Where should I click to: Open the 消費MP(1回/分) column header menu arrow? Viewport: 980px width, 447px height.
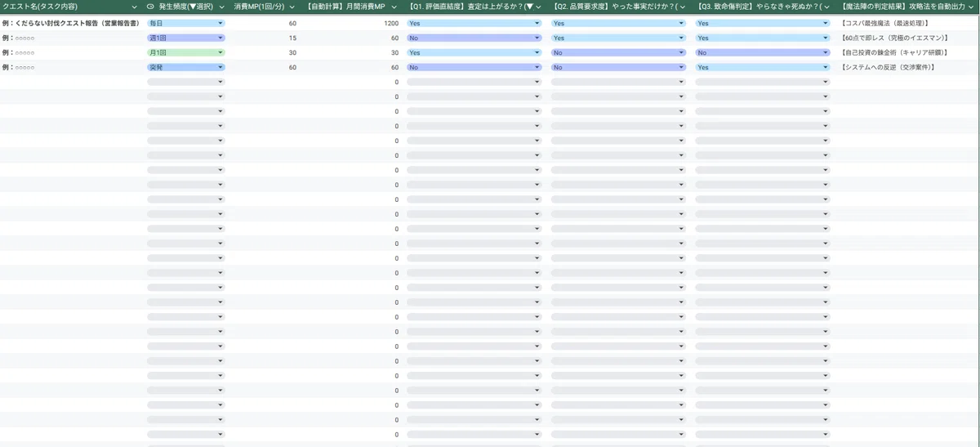pyautogui.click(x=292, y=7)
